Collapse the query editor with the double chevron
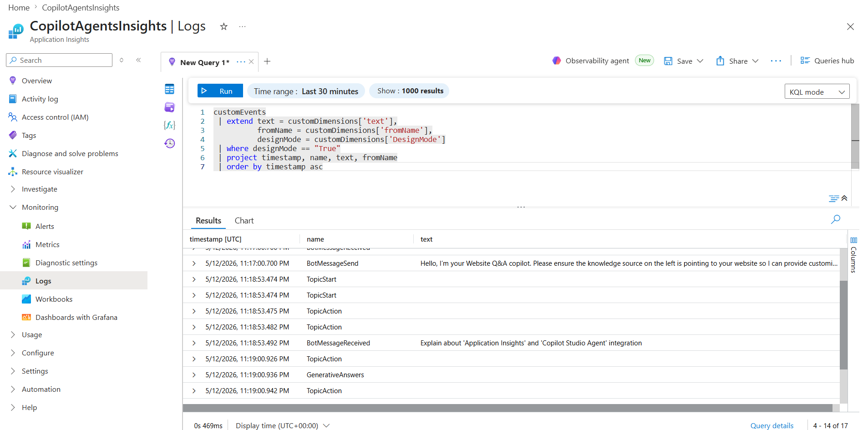This screenshot has height=430, width=868. click(x=844, y=198)
